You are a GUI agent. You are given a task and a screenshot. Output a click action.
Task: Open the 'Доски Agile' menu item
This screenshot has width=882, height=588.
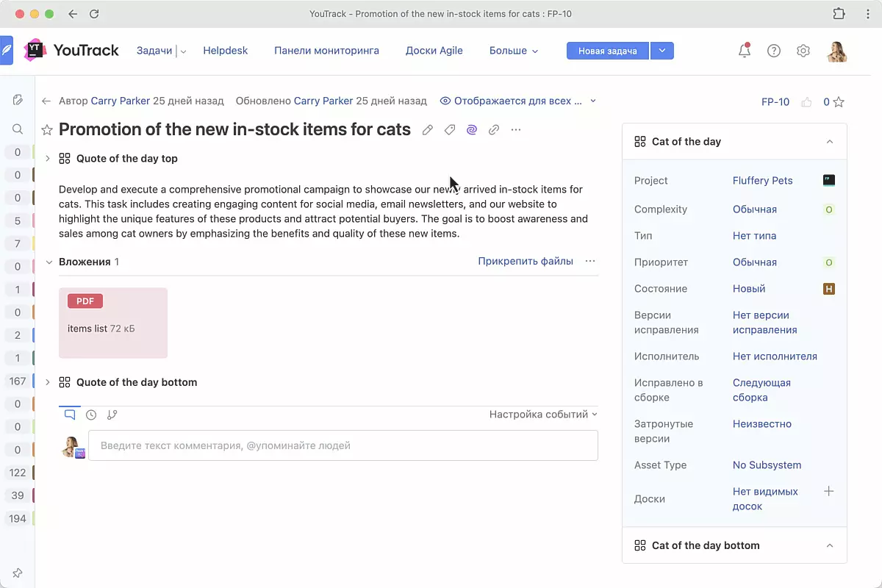click(x=434, y=51)
